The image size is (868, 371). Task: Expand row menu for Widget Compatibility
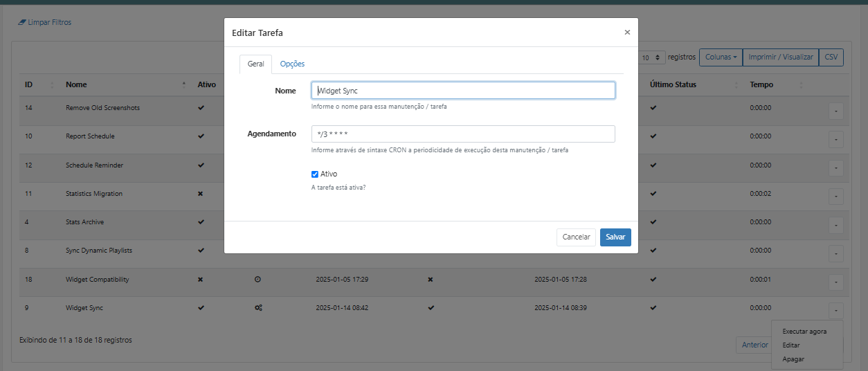click(835, 282)
